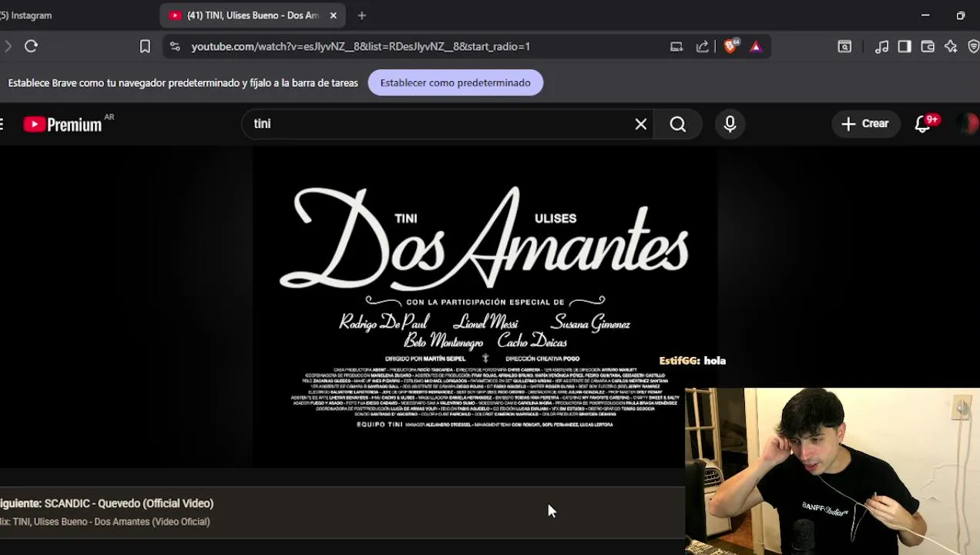Click Siguiente: SCANDIC - Quevedo text
Image resolution: width=980 pixels, height=555 pixels.
(x=106, y=503)
